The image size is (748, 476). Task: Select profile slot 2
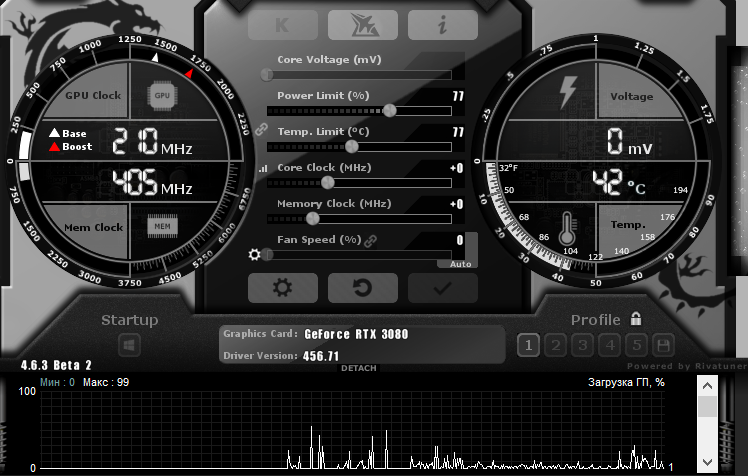tap(556, 345)
